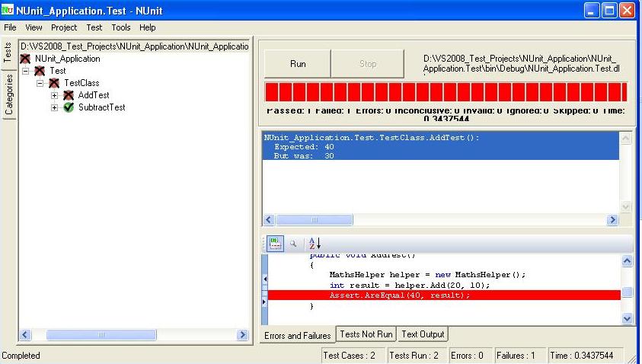The height and width of the screenshot is (364, 642).
Task: Select the Test namespace node
Action: [58, 71]
